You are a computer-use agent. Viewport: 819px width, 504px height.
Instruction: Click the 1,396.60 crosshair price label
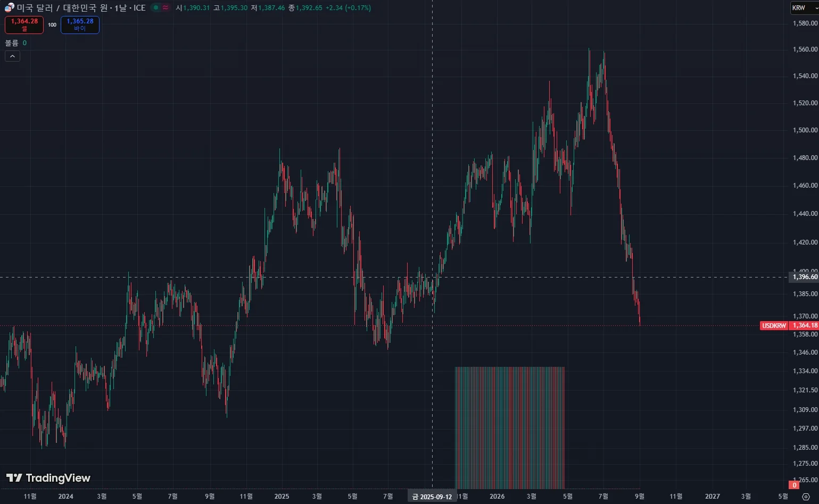(805, 277)
